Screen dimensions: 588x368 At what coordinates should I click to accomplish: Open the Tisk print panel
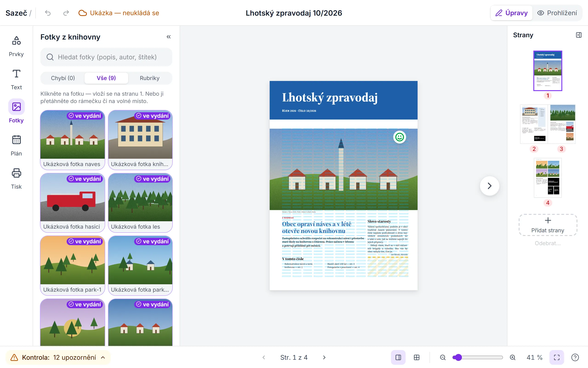coord(16,179)
